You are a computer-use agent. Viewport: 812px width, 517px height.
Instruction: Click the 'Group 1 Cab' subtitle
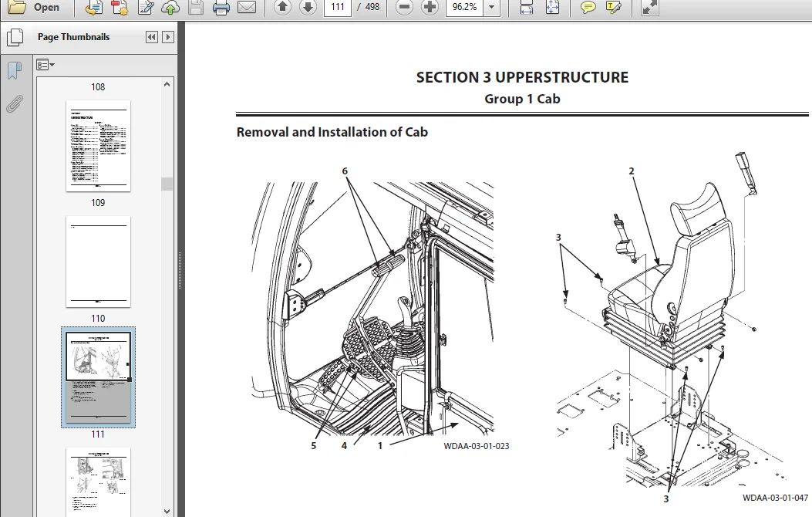(522, 99)
